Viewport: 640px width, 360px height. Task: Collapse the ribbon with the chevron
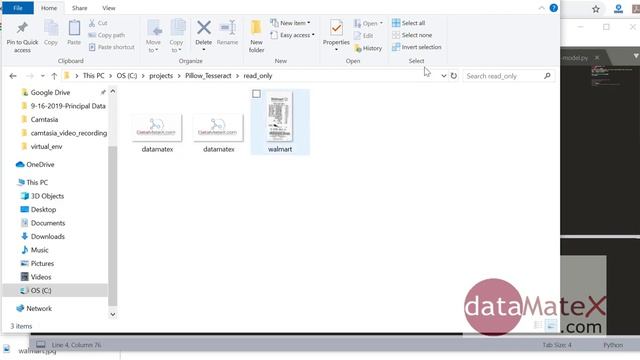point(541,8)
